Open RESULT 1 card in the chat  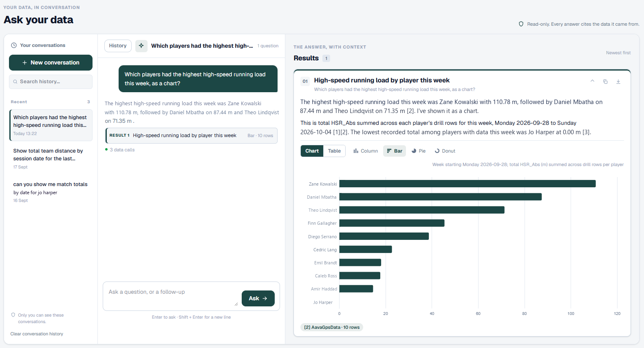192,135
